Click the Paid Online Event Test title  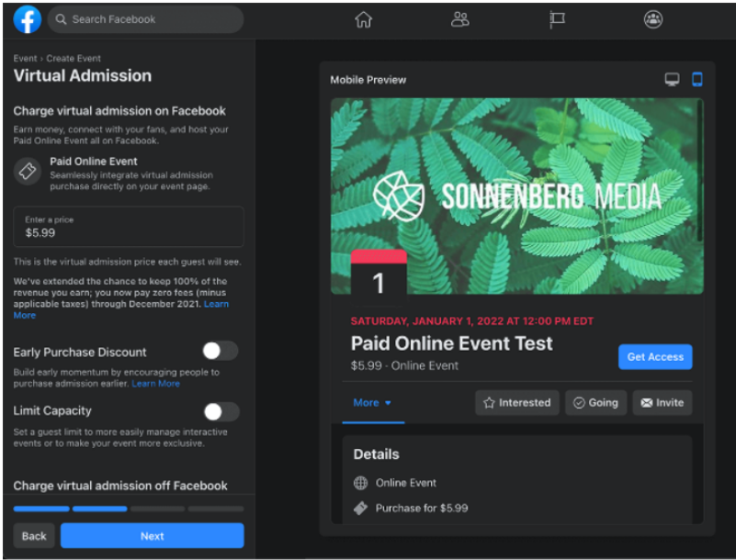tap(451, 343)
